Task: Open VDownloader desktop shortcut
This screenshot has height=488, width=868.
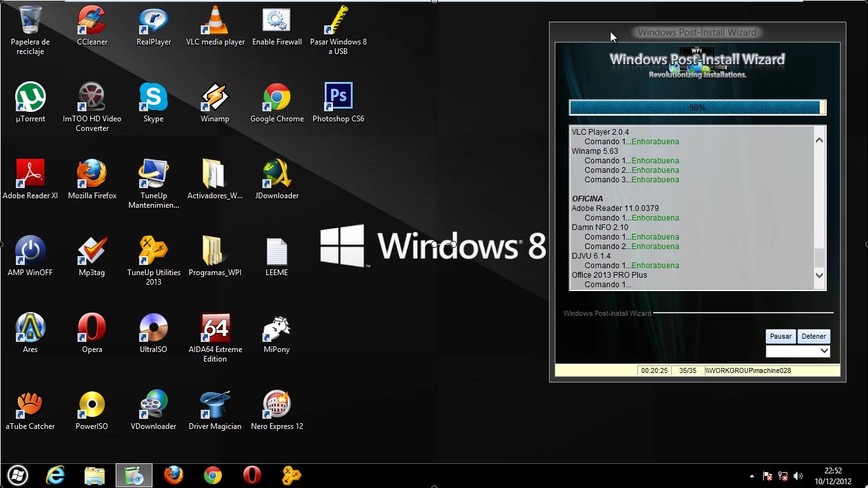Action: [154, 410]
